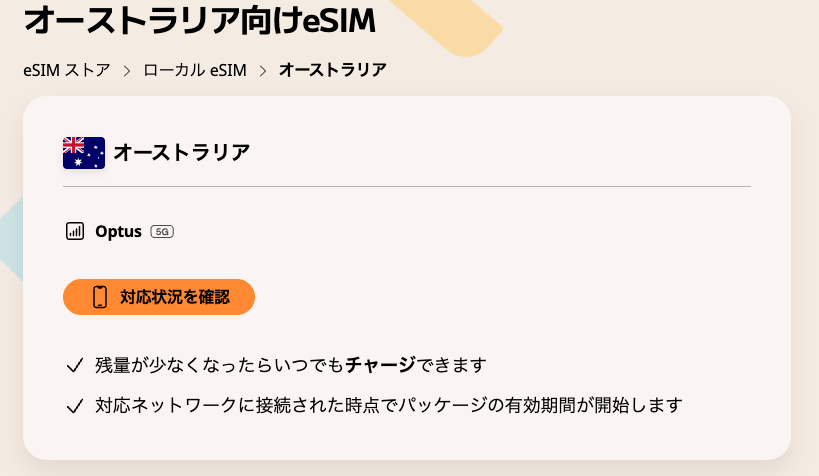Click the bold チャージ text

[x=380, y=365]
